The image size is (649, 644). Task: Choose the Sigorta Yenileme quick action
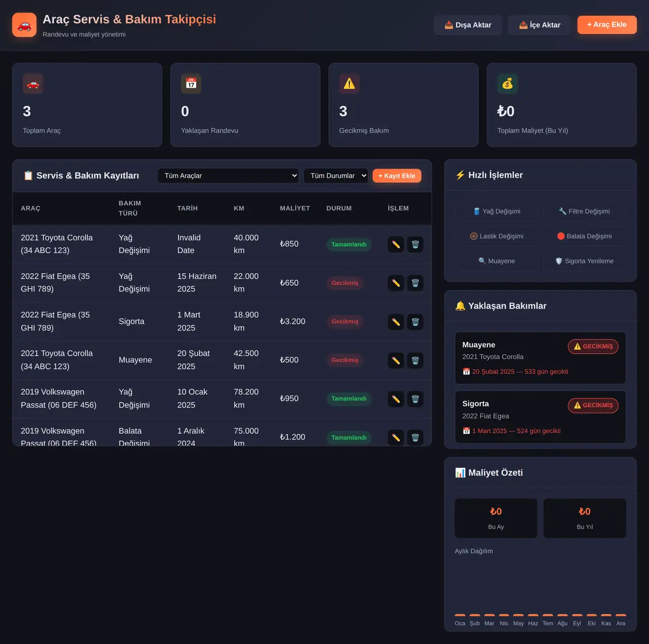click(x=584, y=261)
